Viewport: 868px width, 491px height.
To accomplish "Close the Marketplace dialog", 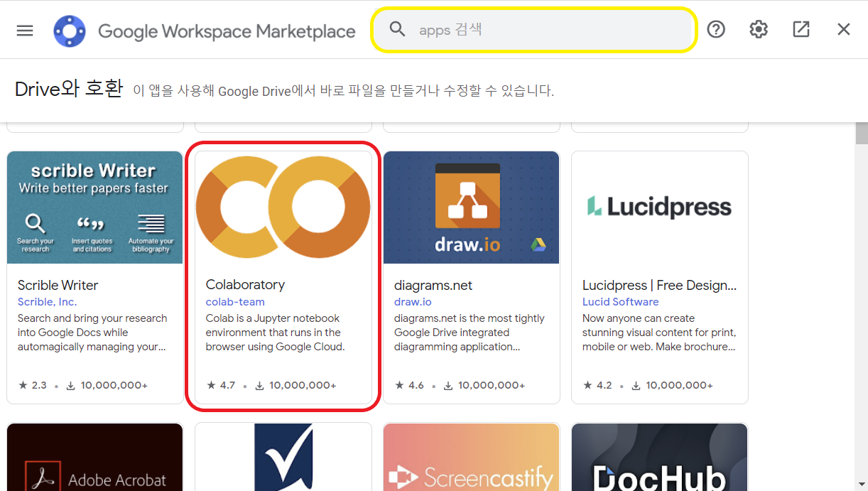I will tap(844, 29).
